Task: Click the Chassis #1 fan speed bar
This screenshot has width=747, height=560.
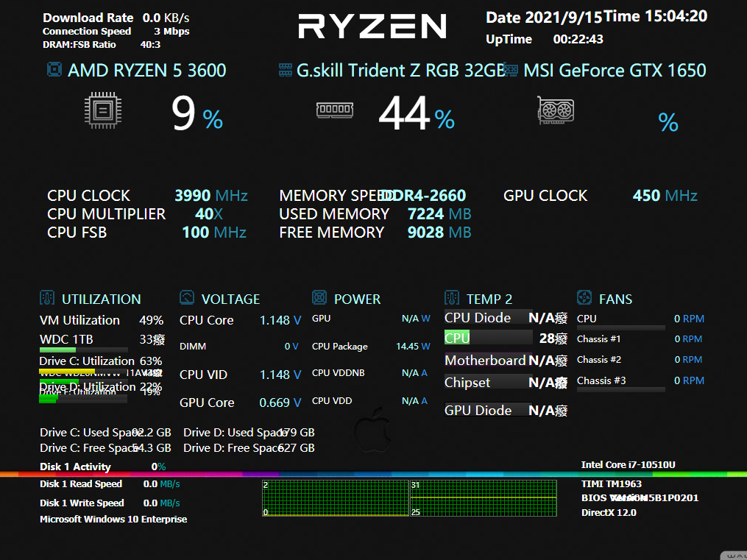Action: point(620,347)
